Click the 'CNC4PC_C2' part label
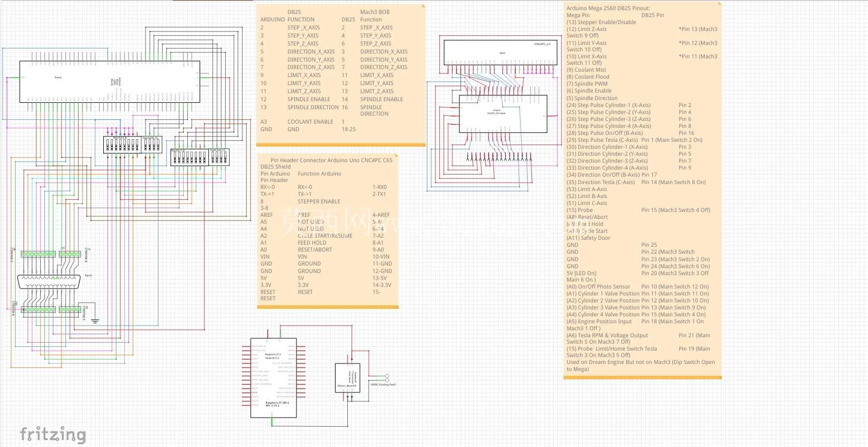868x447 pixels. coord(542,44)
